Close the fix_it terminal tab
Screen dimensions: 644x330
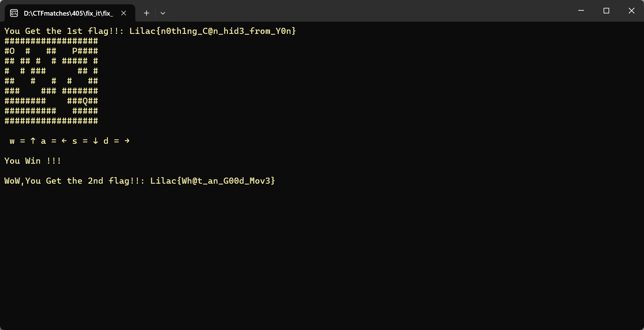[123, 13]
